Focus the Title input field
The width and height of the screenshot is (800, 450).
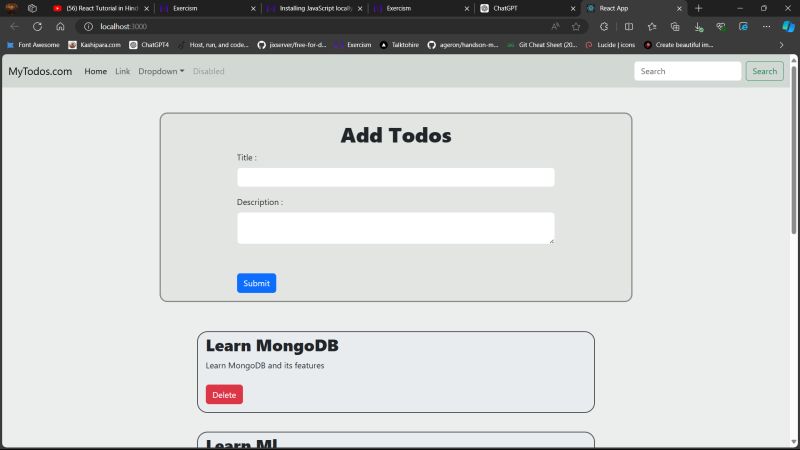pos(395,177)
